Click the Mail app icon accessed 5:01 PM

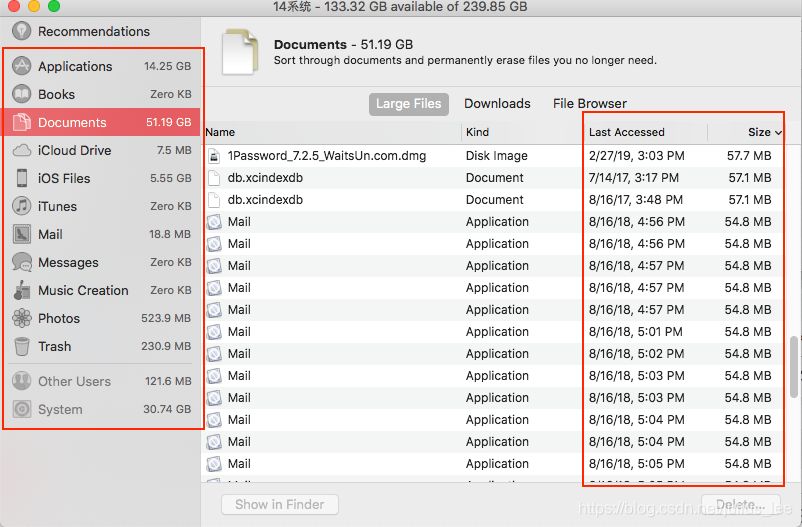click(214, 332)
